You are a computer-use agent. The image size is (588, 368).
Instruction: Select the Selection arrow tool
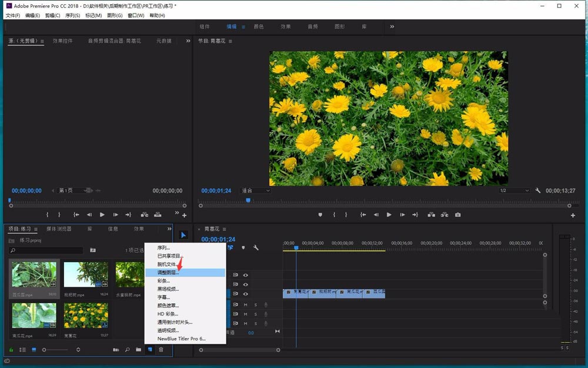click(183, 235)
